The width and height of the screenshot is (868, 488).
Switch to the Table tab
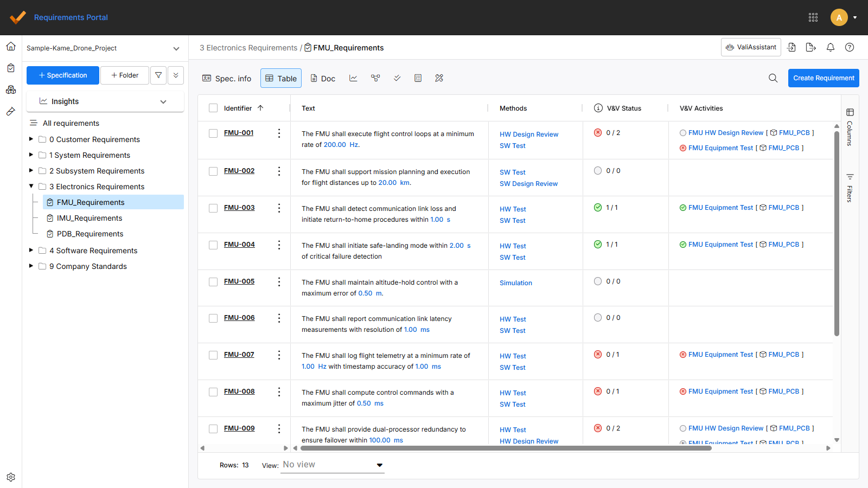click(280, 78)
